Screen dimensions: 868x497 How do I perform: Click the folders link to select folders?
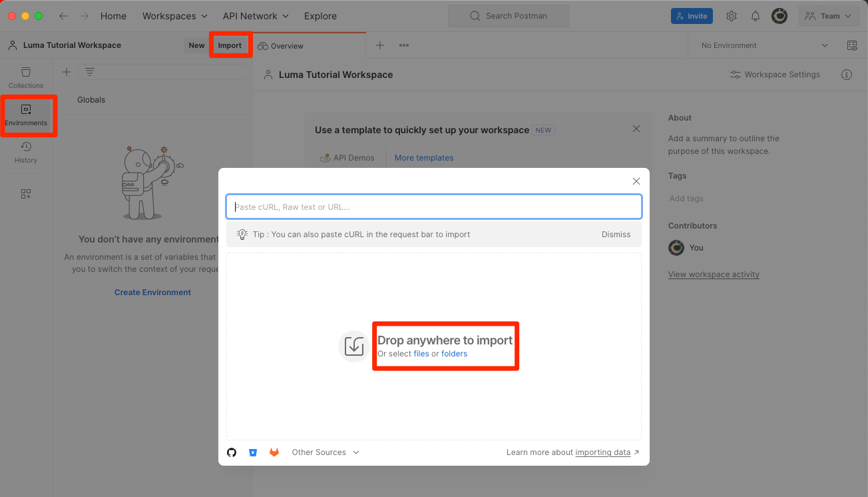[455, 354]
